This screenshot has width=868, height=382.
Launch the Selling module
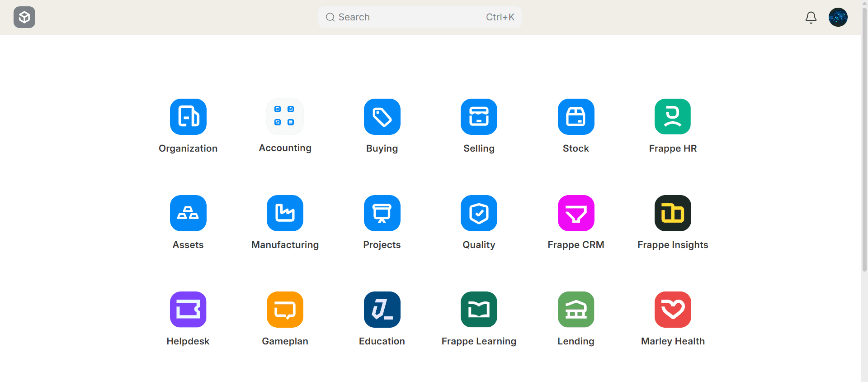pos(479,117)
